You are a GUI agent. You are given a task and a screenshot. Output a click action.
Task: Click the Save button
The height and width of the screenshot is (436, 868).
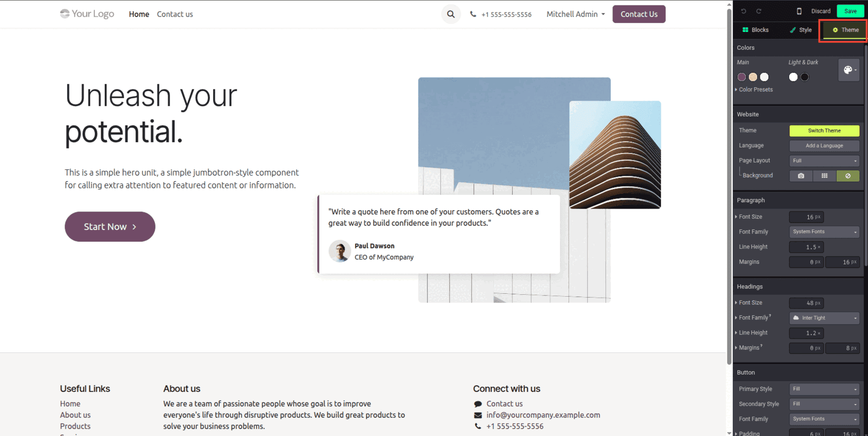pyautogui.click(x=850, y=11)
